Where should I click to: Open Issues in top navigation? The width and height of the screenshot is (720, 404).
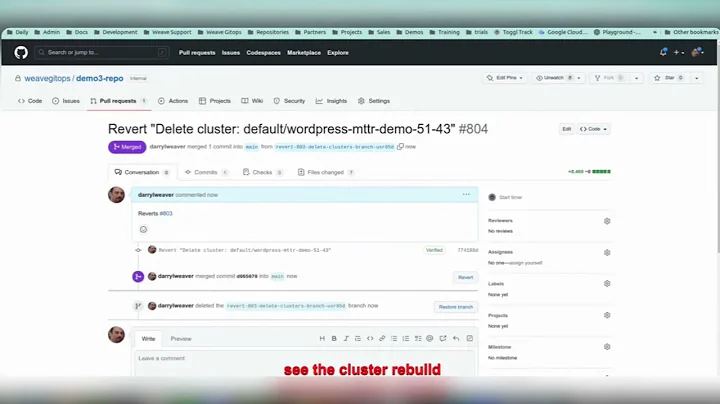click(231, 53)
